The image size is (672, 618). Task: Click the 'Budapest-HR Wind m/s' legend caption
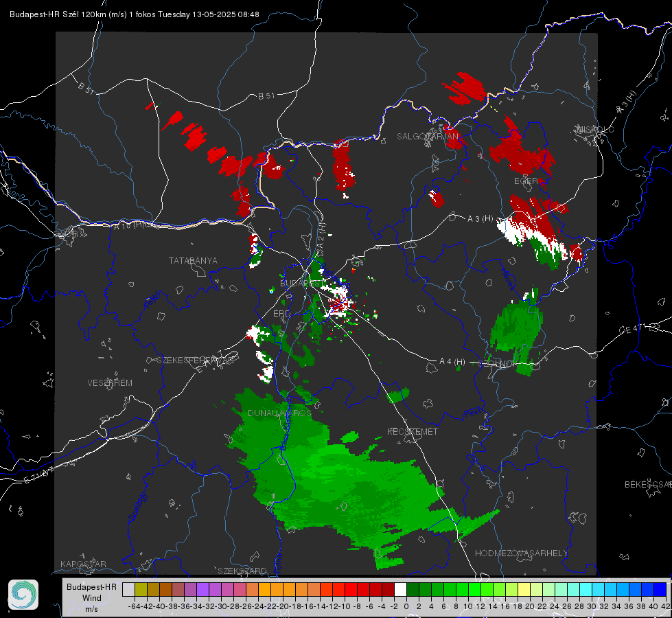coord(92,598)
